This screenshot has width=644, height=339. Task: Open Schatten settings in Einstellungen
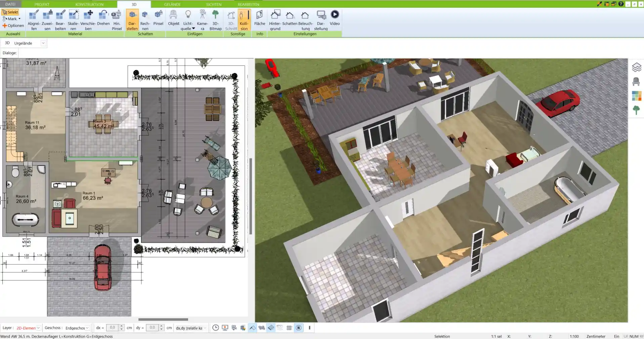[x=290, y=17]
